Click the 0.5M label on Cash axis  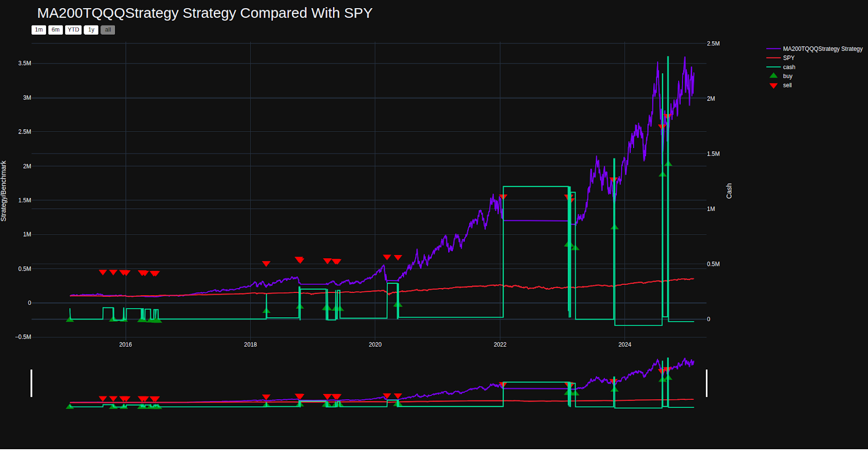coord(713,264)
